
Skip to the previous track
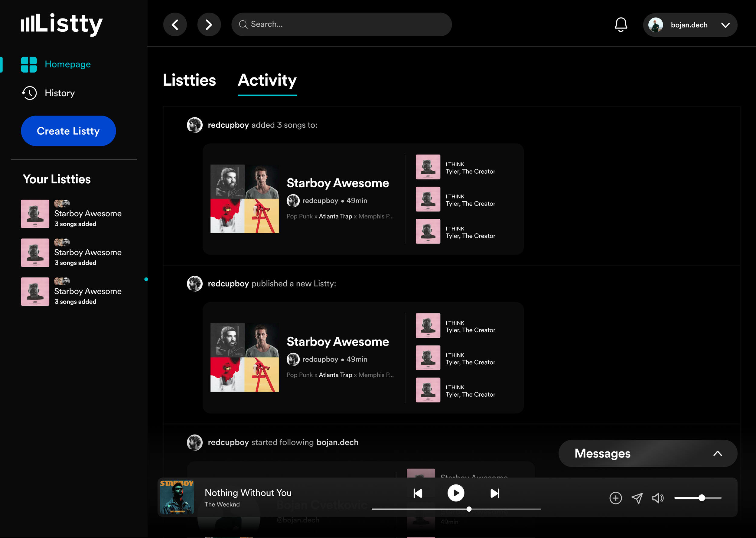point(418,493)
